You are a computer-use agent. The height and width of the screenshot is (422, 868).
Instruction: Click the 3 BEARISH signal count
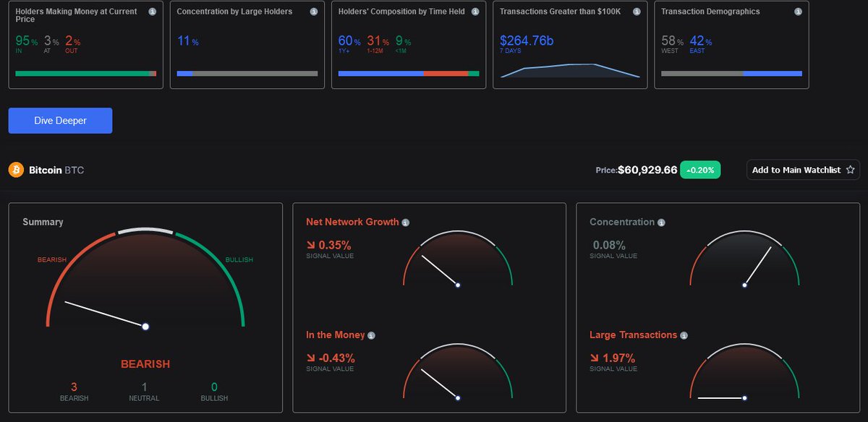pyautogui.click(x=74, y=387)
